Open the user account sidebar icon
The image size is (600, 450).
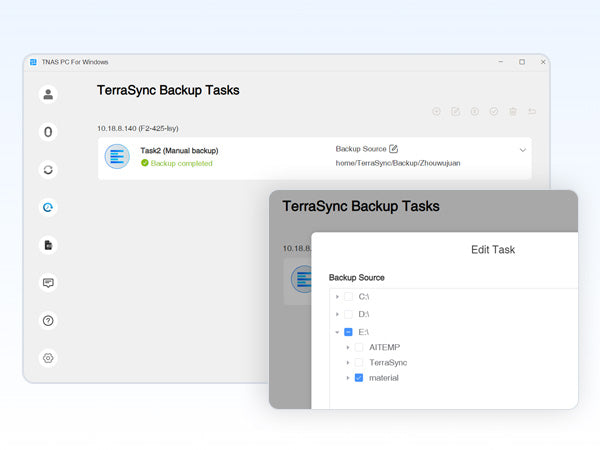(48, 95)
